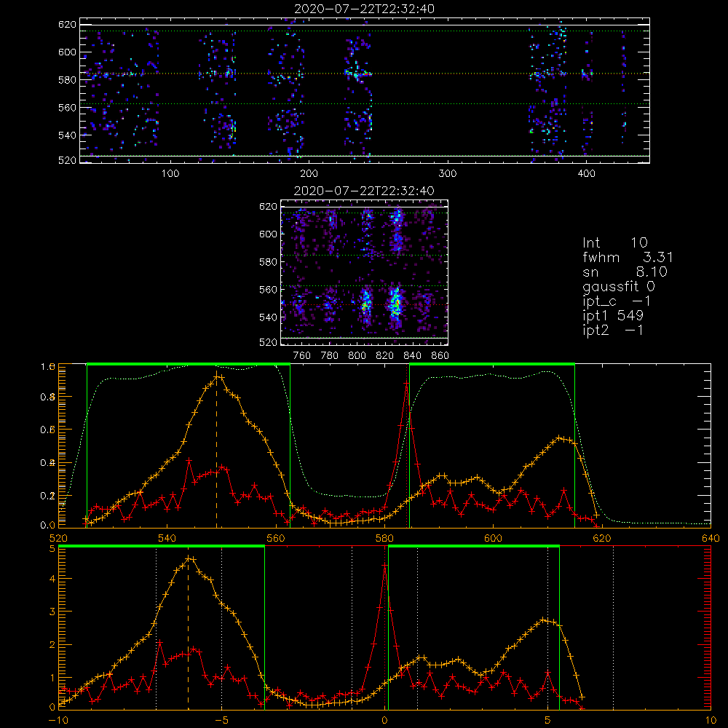Select the 'ipt_c -1' parameter line
Screen dimensions: 728x728
[616, 301]
